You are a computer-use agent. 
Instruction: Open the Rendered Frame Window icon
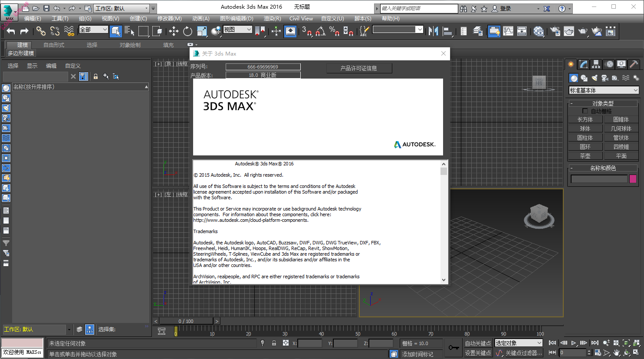(569, 31)
